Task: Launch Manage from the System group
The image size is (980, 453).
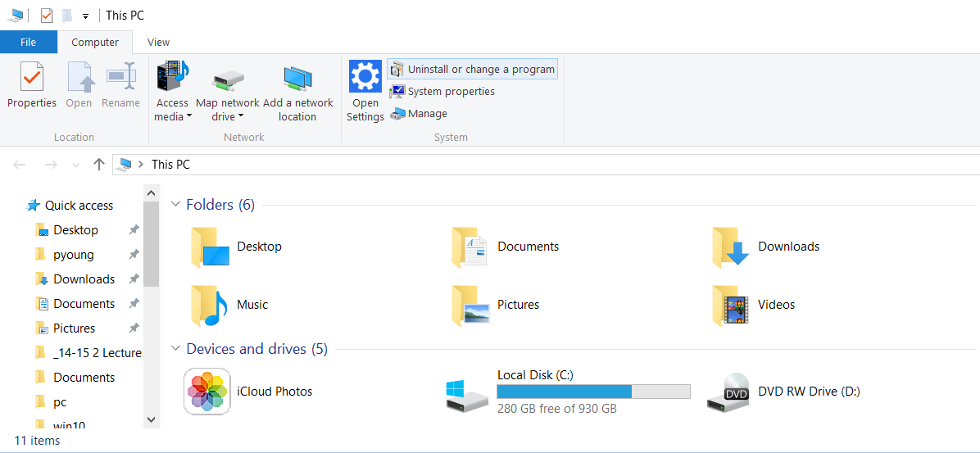Action: click(418, 114)
